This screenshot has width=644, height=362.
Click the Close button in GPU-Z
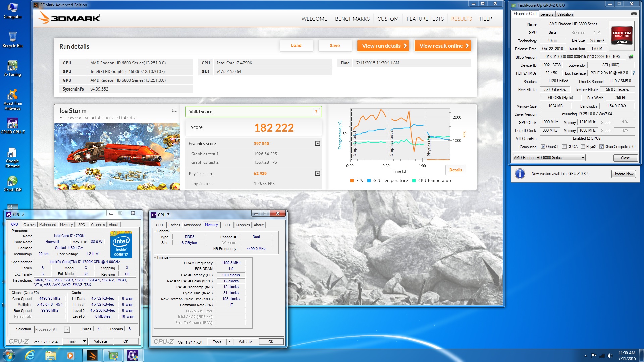(625, 158)
